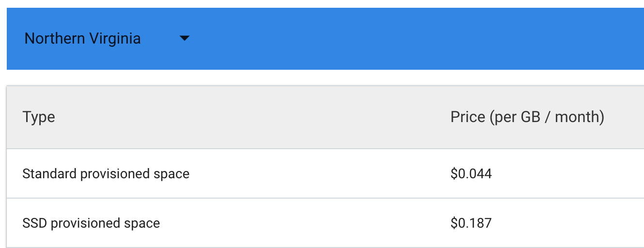Click "GB" in the price column header
The height and width of the screenshot is (248, 644).
click(530, 117)
